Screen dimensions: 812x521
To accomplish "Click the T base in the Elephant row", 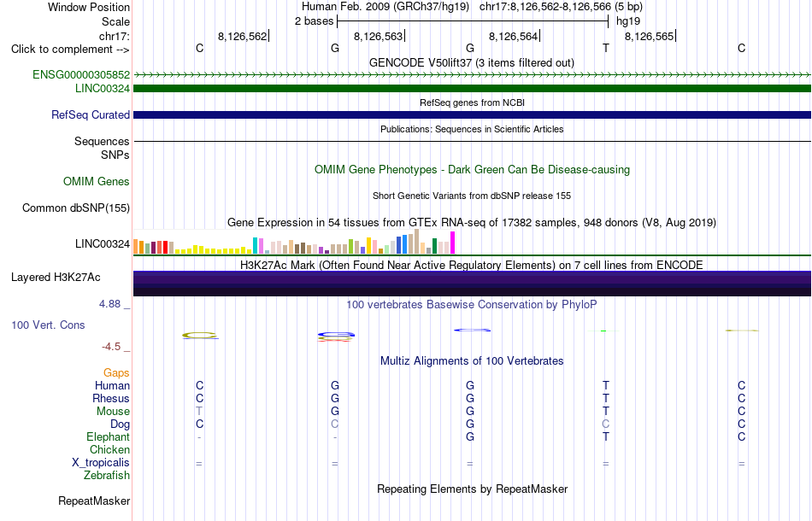I will click(x=605, y=436).
